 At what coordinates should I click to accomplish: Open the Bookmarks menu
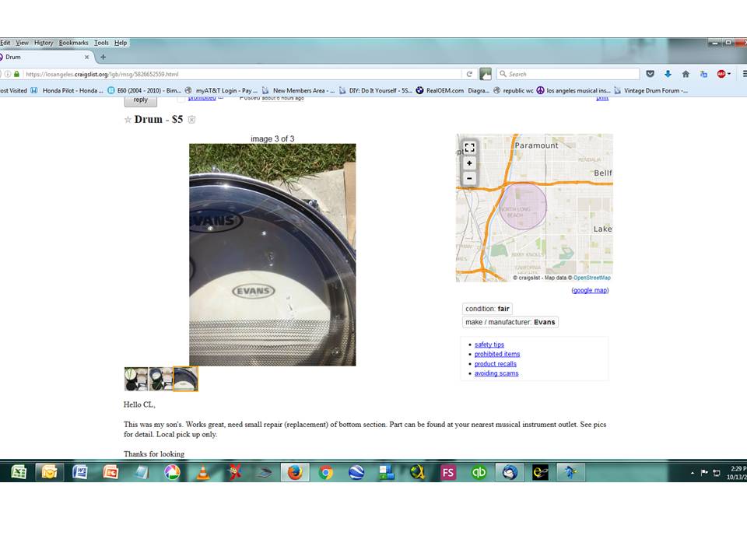click(x=74, y=43)
